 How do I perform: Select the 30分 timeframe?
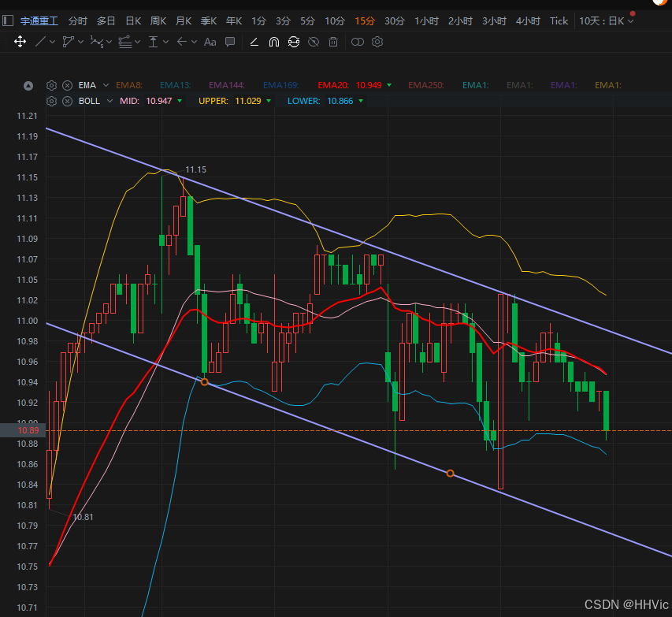pos(395,21)
